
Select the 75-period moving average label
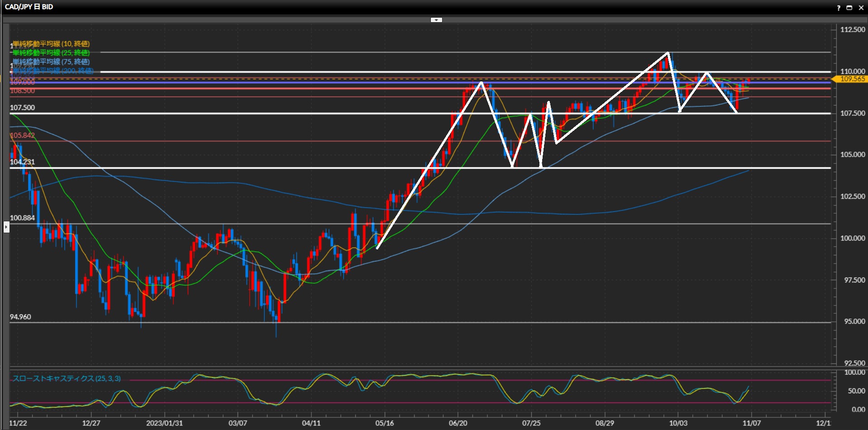click(51, 62)
